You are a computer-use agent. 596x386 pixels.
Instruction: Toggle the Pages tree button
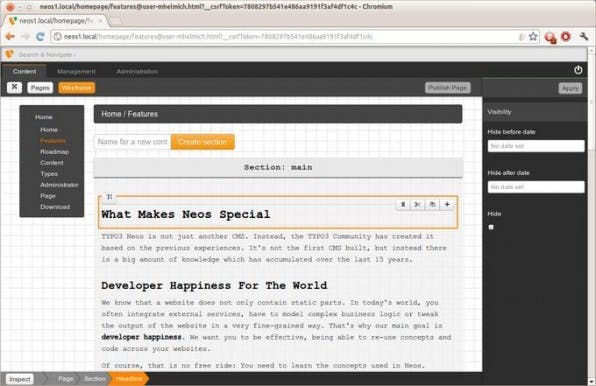(40, 88)
